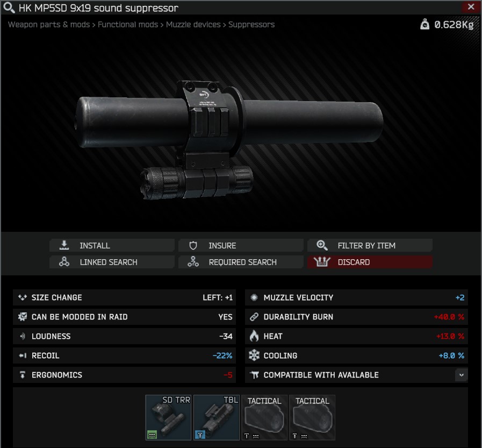This screenshot has height=448, width=482.
Task: Open Muzzle devices breadcrumb
Action: click(193, 25)
